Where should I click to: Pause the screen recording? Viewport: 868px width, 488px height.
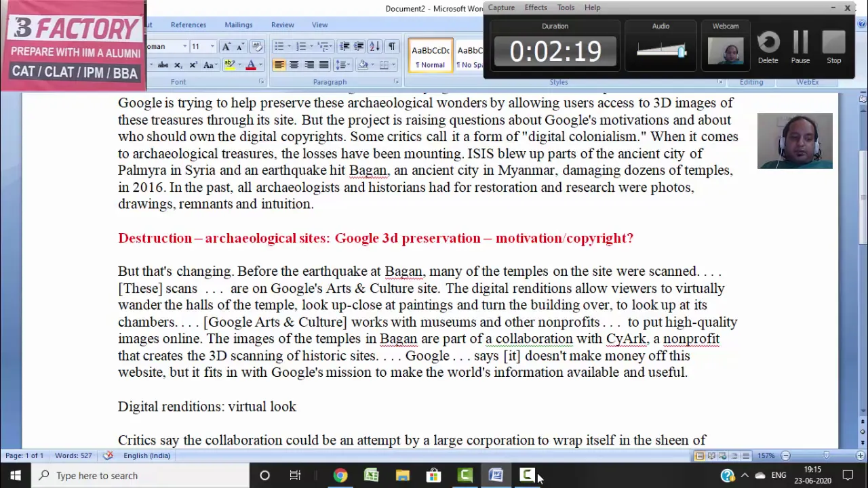(800, 47)
